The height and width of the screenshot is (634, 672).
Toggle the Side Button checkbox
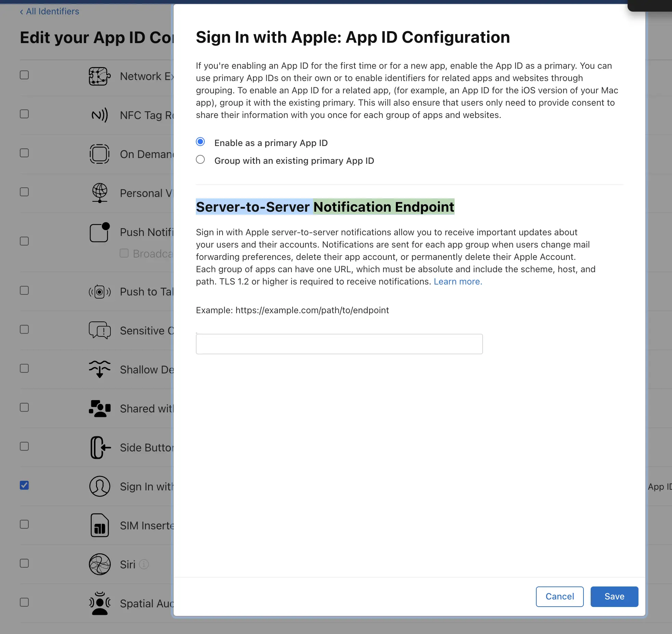(24, 446)
